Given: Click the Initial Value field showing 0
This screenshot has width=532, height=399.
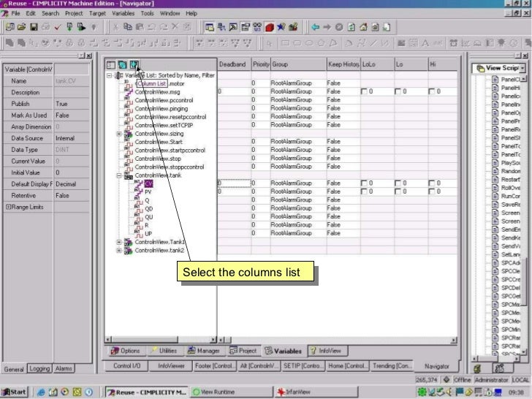Looking at the screenshot, I should pyautogui.click(x=72, y=172).
